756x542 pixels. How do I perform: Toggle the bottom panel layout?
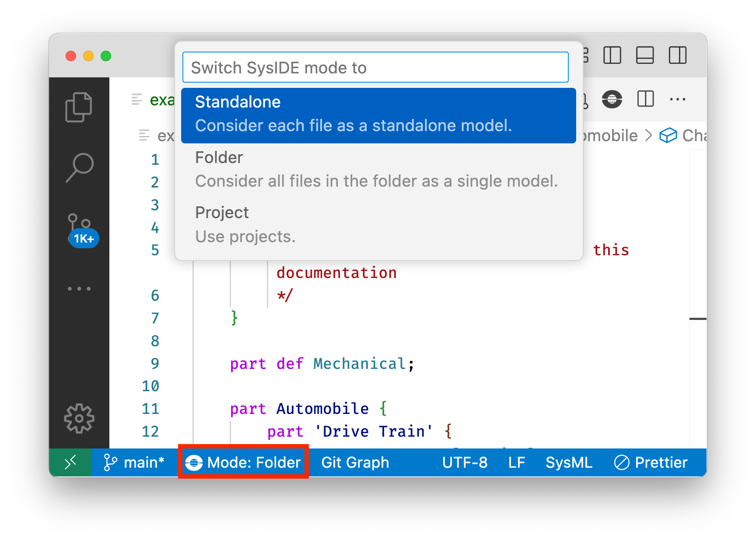pos(644,56)
